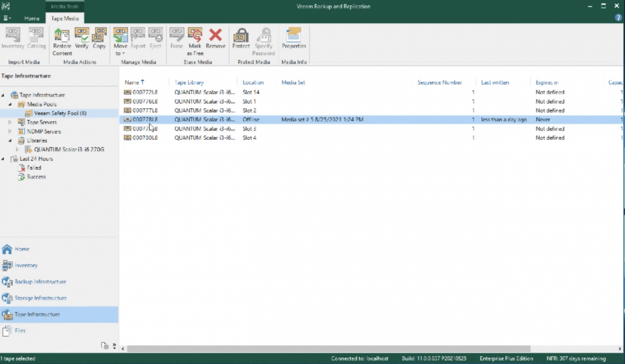Open Tape Infrastructure navigation view
This screenshot has height=364, width=625.
(x=59, y=315)
